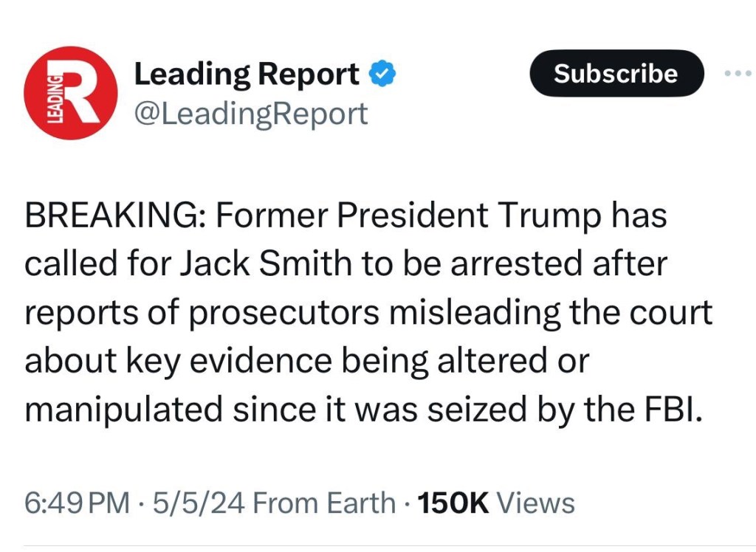
Task: Click the Leading Report display name
Action: pos(247,74)
